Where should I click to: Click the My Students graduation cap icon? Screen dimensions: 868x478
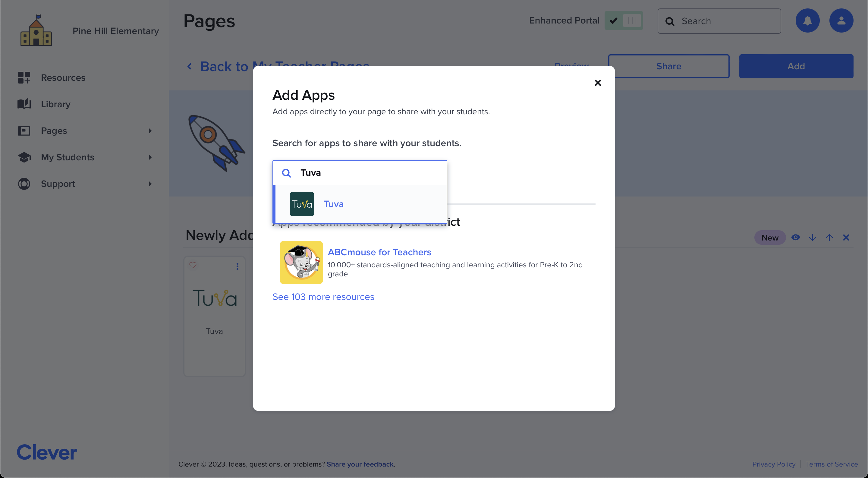[x=24, y=157]
